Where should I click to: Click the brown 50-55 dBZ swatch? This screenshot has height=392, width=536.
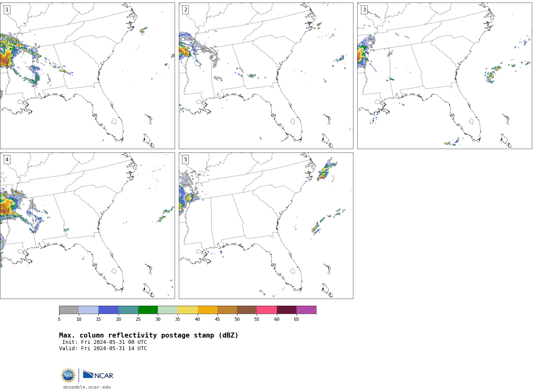[x=247, y=310]
